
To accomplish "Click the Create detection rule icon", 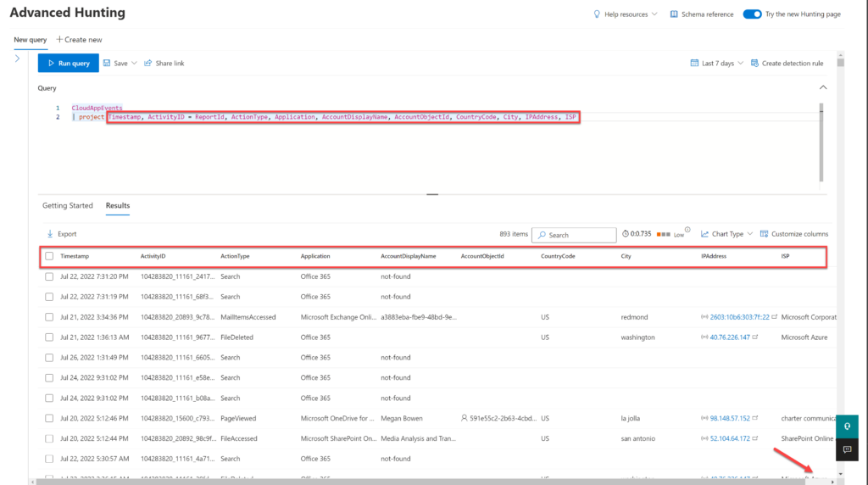I will point(754,63).
